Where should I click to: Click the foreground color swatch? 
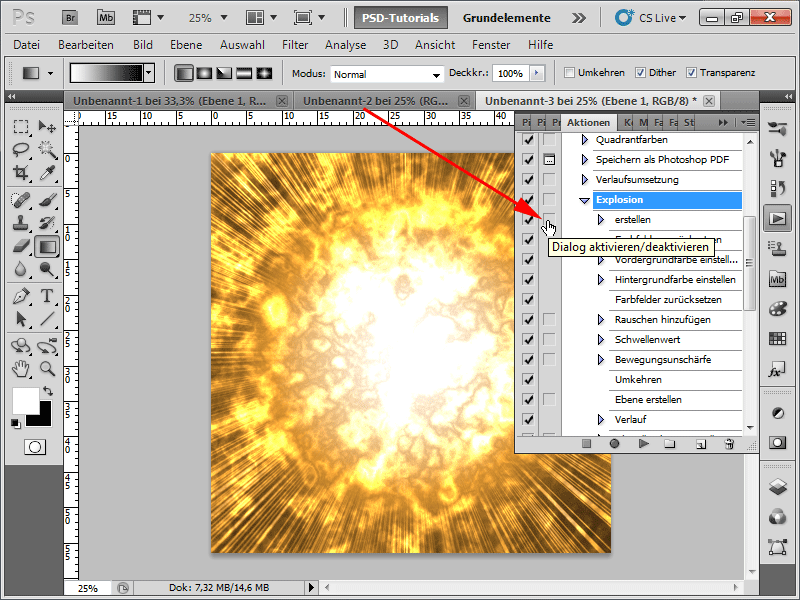pos(26,401)
